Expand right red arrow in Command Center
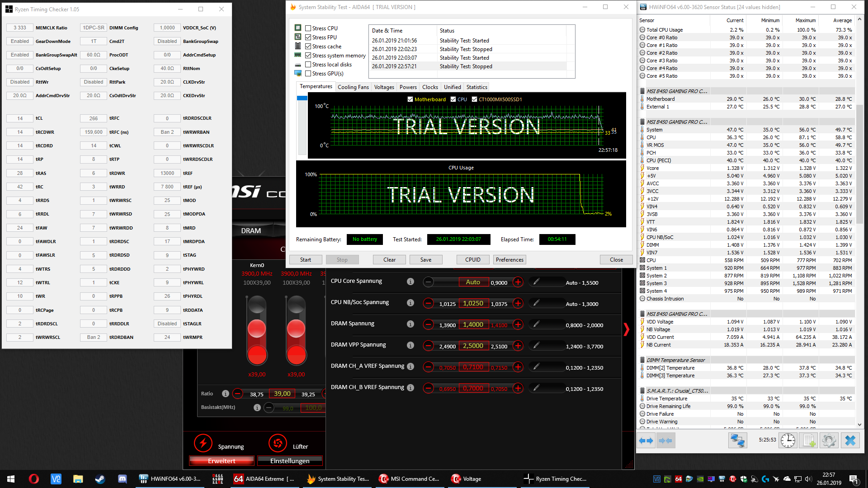The height and width of the screenshot is (488, 868). 626,329
